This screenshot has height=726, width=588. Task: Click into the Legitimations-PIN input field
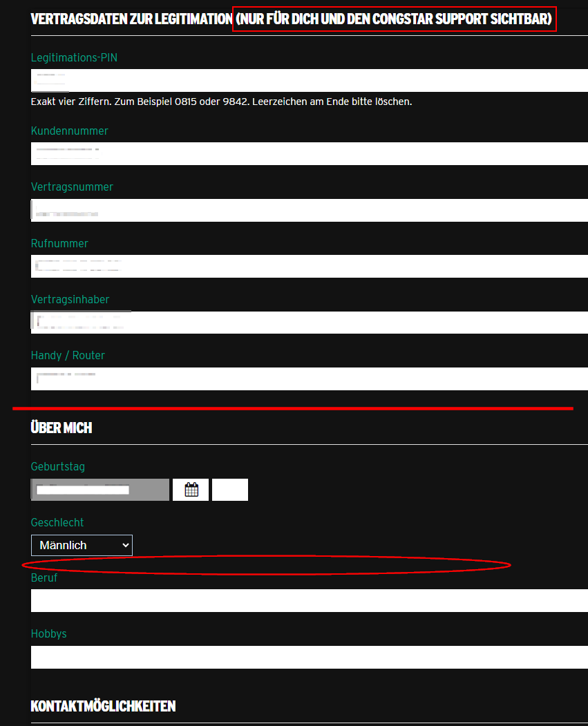click(x=309, y=80)
